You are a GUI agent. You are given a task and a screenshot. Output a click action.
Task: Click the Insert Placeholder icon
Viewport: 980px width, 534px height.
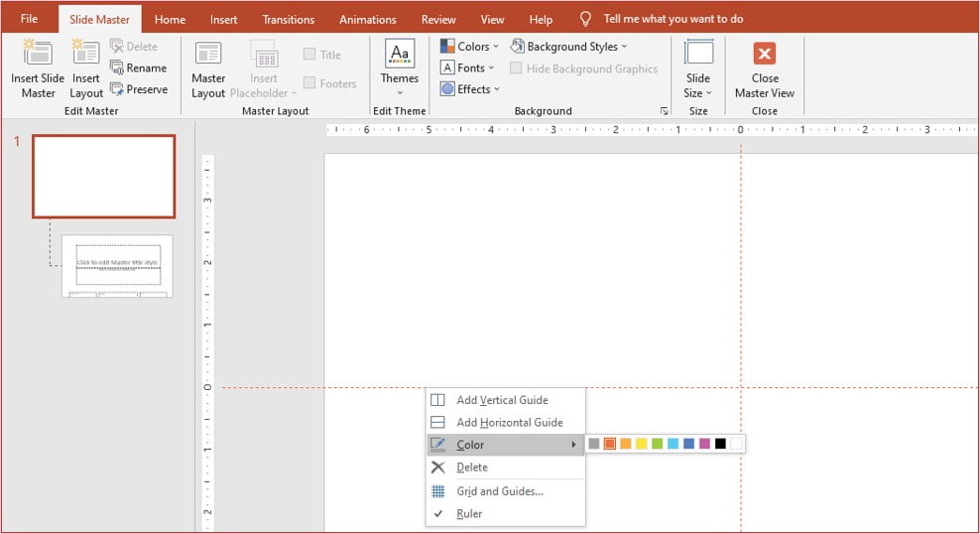[266, 54]
